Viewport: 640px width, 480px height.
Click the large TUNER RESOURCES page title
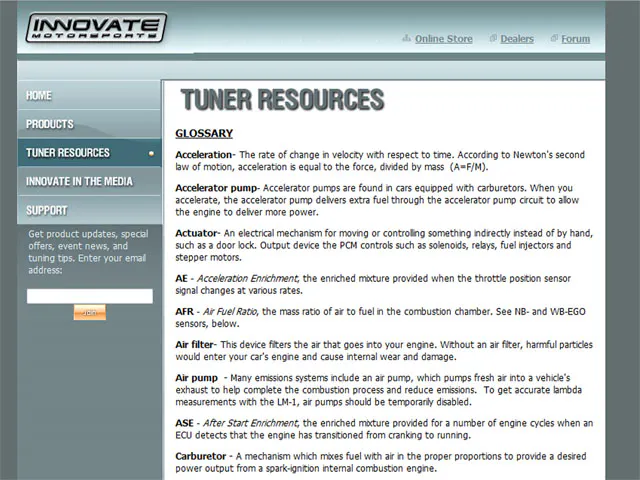pyautogui.click(x=282, y=100)
